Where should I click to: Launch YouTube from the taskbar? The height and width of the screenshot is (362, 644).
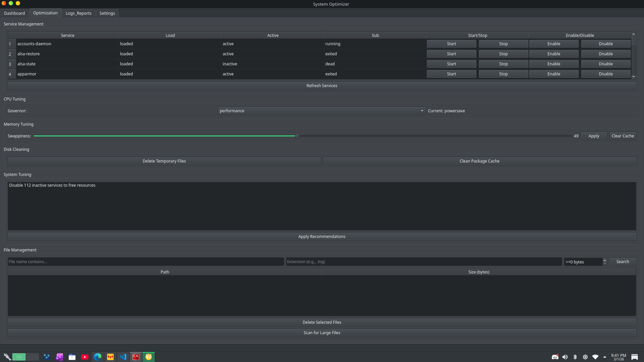tap(85, 357)
